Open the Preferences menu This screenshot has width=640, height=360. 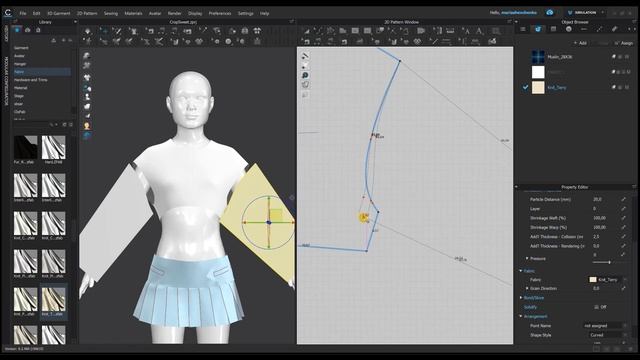tap(220, 13)
